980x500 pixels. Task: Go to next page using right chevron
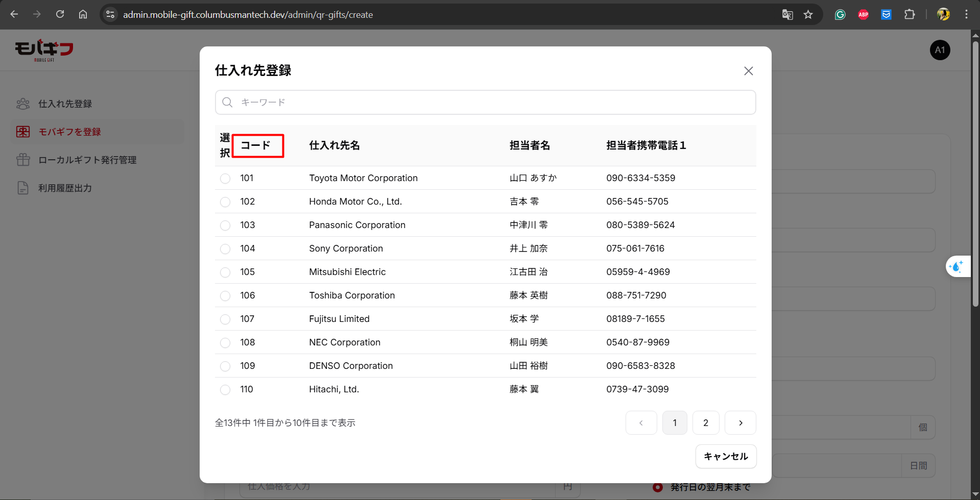point(740,423)
